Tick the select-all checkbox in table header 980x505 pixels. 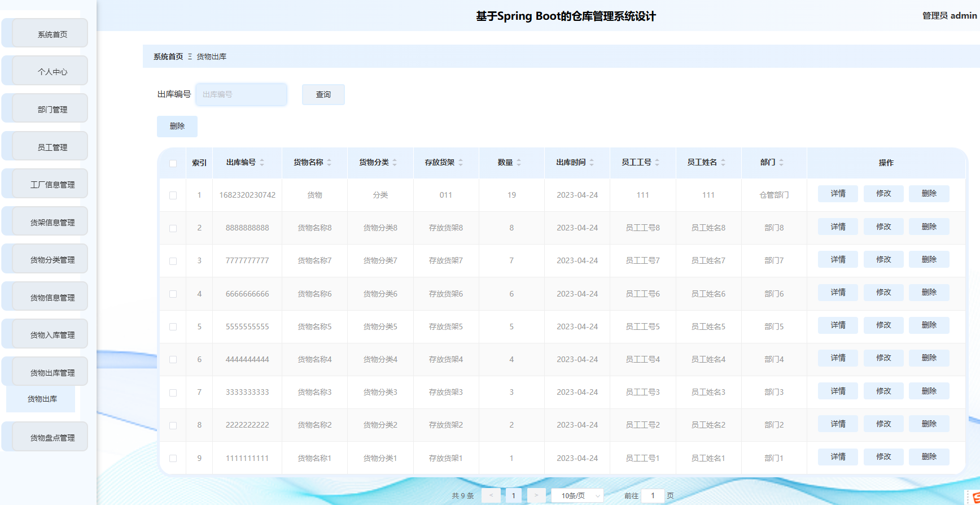[x=173, y=163]
